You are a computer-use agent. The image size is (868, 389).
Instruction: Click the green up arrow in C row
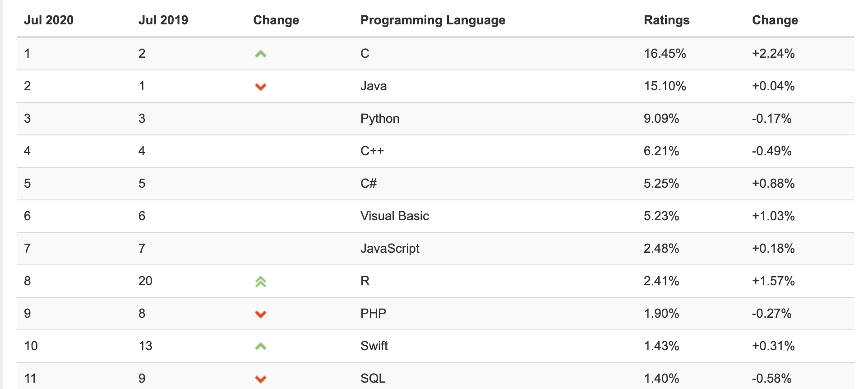click(x=261, y=54)
